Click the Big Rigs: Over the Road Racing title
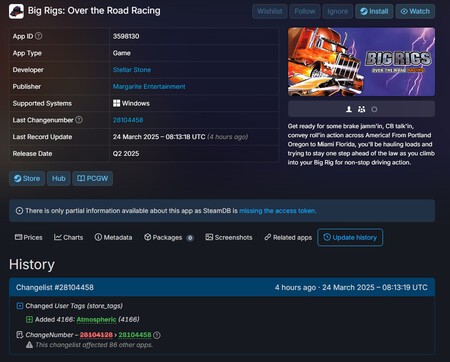The image size is (450, 362). click(94, 11)
